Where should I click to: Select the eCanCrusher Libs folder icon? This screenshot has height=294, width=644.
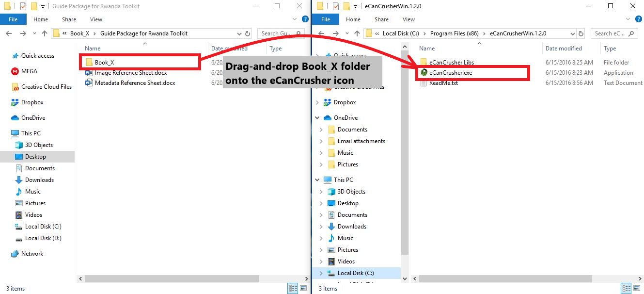pos(424,63)
